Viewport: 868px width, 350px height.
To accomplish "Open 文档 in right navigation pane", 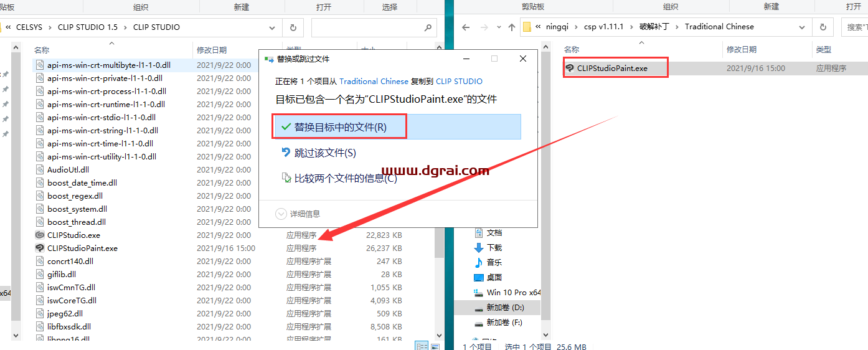I will click(494, 233).
